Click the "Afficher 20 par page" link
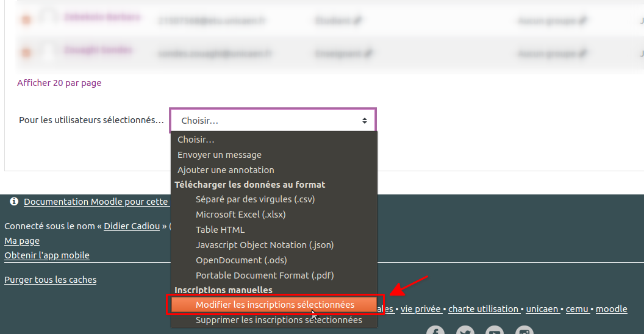The height and width of the screenshot is (334, 644). (x=59, y=83)
